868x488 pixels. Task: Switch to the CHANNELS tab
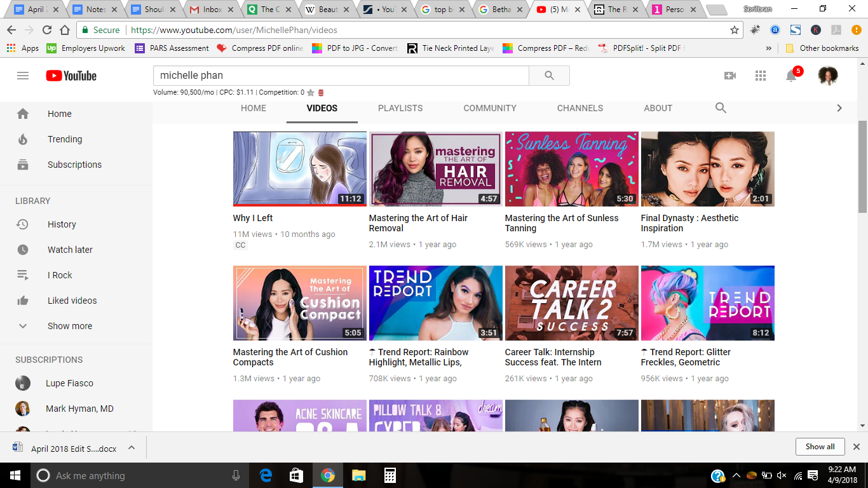[x=580, y=108]
